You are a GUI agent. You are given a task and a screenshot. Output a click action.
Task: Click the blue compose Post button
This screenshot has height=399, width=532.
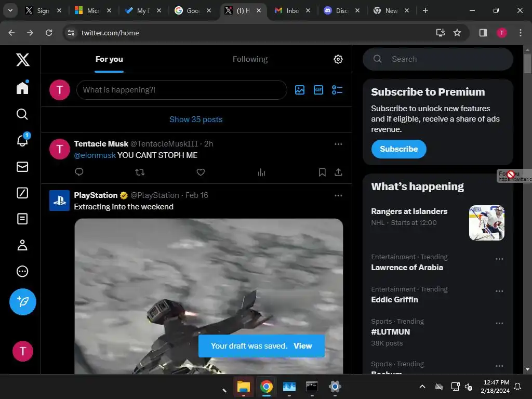point(23,302)
